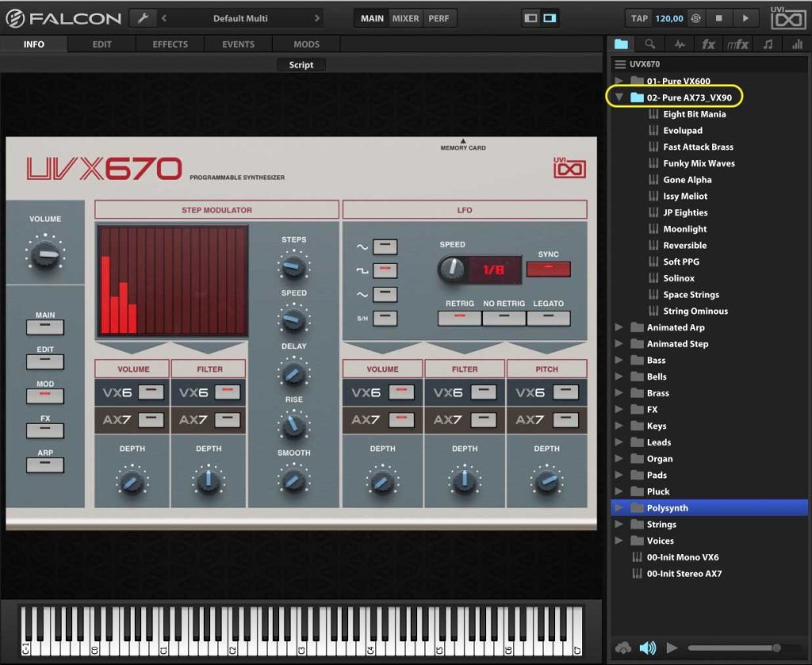Enable LFO sample-and-hold S/H waveform
This screenshot has width=812, height=665.
pyautogui.click(x=385, y=319)
